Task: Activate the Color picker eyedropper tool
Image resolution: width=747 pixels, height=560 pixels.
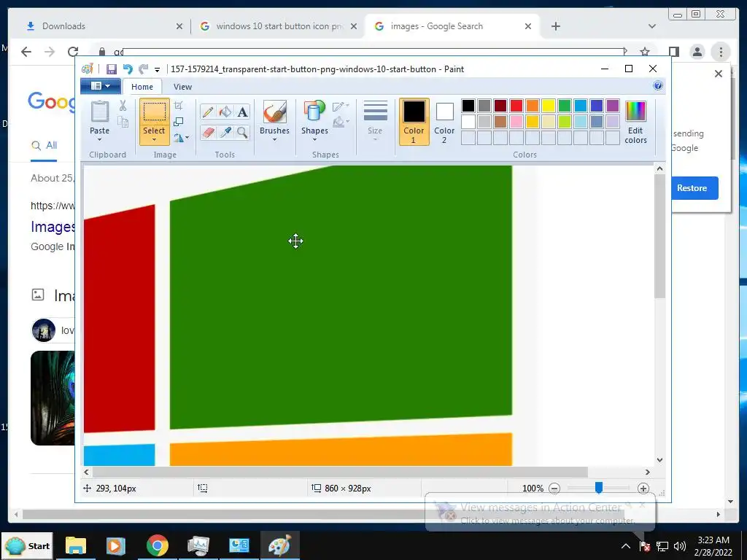Action: (225, 132)
